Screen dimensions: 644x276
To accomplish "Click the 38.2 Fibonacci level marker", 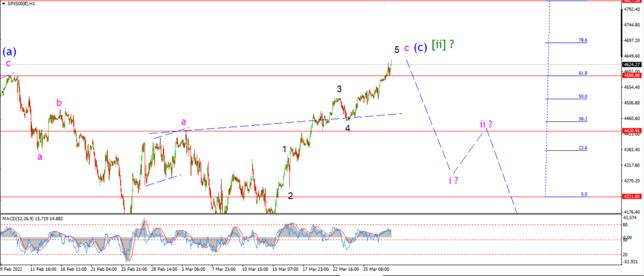I will (583, 119).
